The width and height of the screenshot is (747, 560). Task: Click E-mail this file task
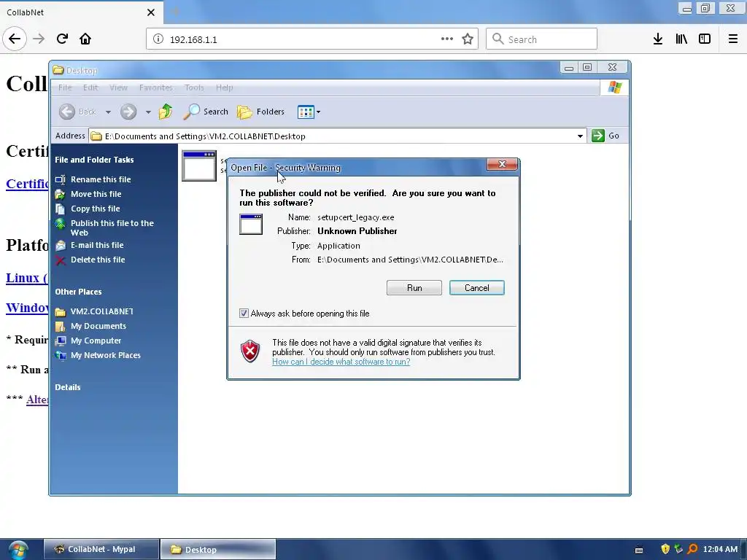[x=97, y=245]
